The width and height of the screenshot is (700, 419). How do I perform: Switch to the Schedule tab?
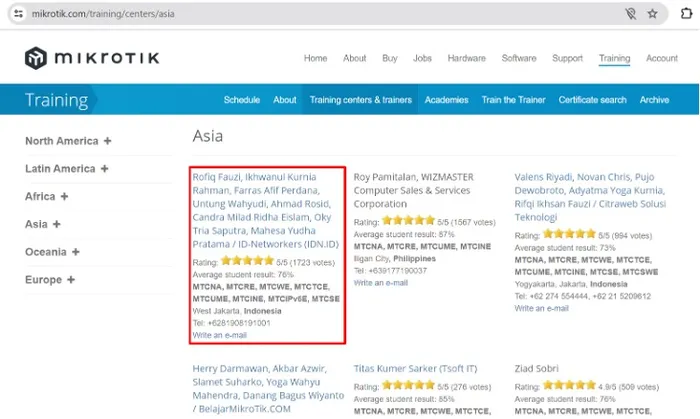click(242, 100)
